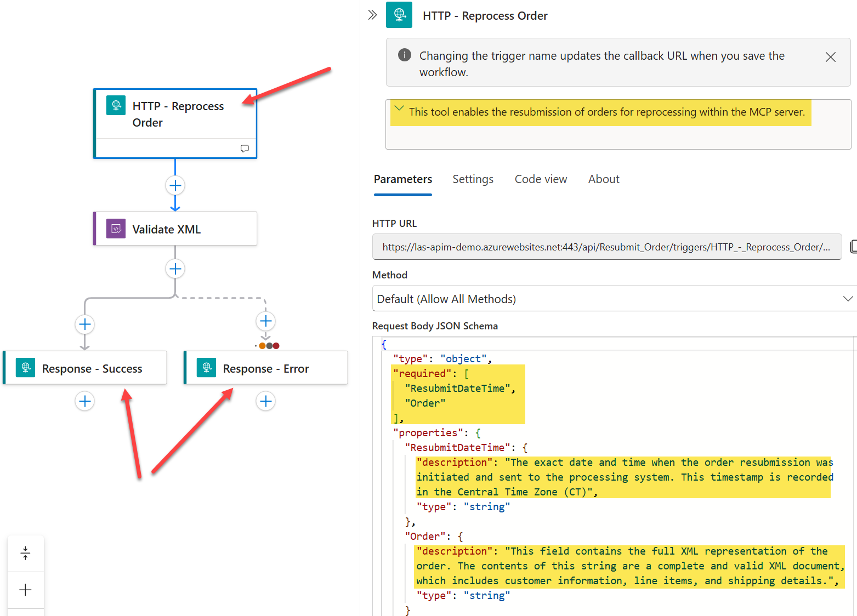Click the Response - Success node icon

[x=25, y=368]
